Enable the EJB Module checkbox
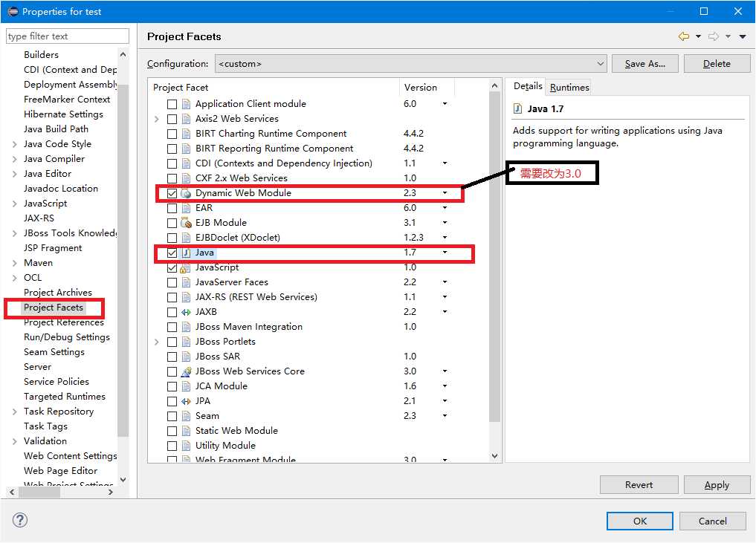The width and height of the screenshot is (756, 543). click(x=172, y=223)
